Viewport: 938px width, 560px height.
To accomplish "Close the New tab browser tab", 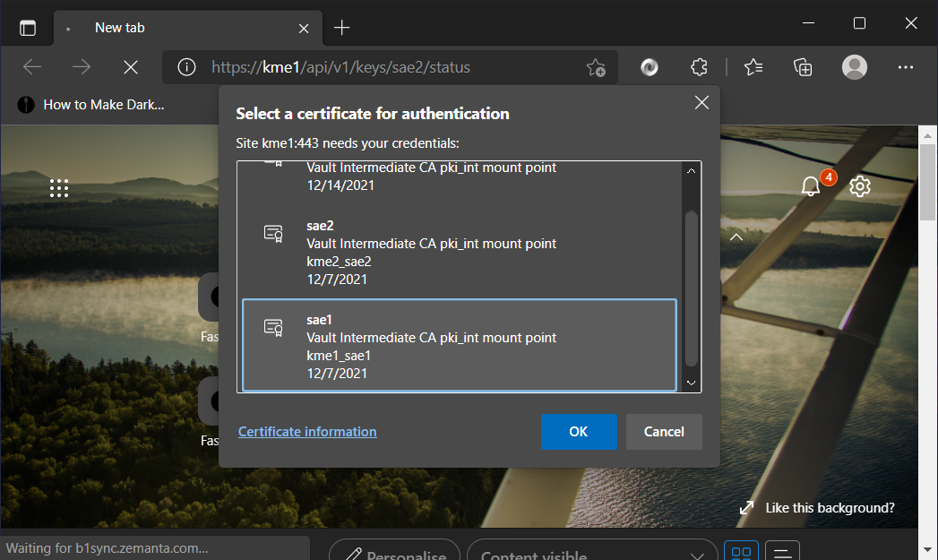I will point(304,28).
